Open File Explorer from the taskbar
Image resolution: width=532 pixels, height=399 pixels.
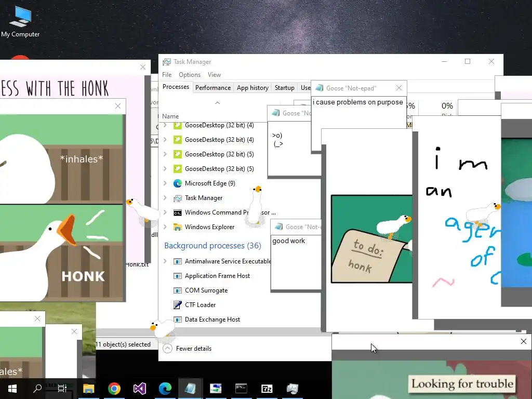(x=88, y=389)
